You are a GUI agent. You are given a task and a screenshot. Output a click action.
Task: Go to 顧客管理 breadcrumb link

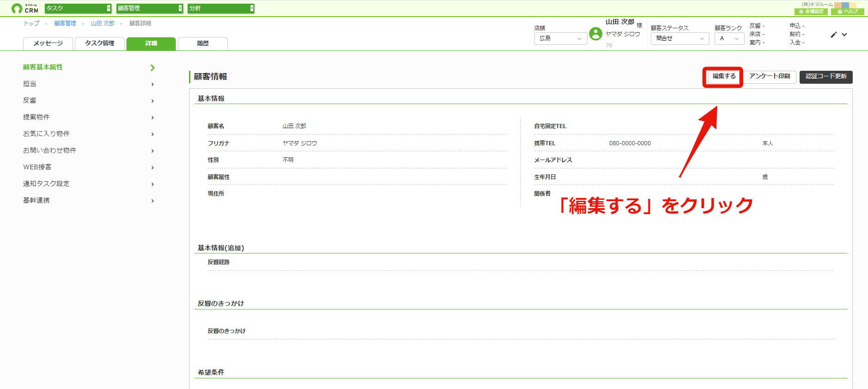click(65, 24)
